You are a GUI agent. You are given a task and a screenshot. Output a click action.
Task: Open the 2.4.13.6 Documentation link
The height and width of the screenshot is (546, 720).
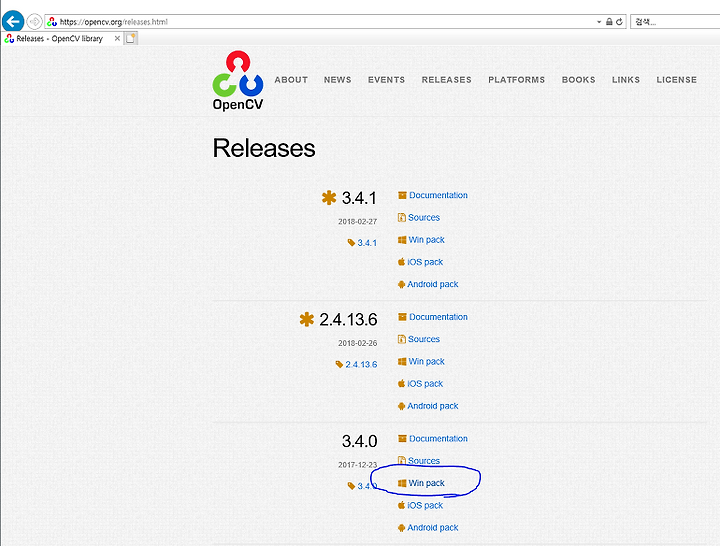439,317
